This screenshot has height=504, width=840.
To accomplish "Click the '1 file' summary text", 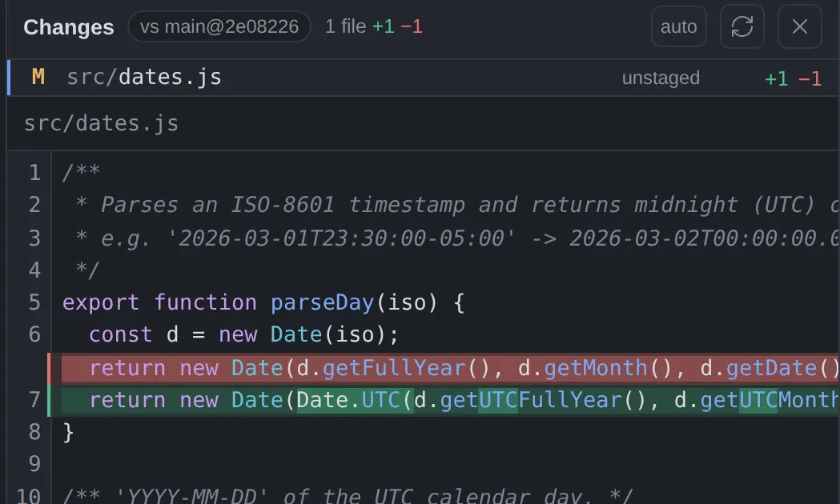I will pos(346,26).
